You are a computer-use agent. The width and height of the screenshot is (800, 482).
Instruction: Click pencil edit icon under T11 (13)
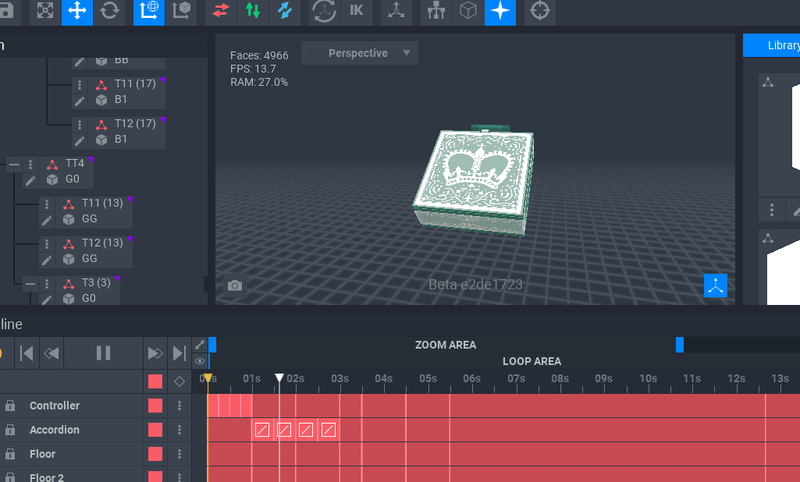pyautogui.click(x=46, y=220)
